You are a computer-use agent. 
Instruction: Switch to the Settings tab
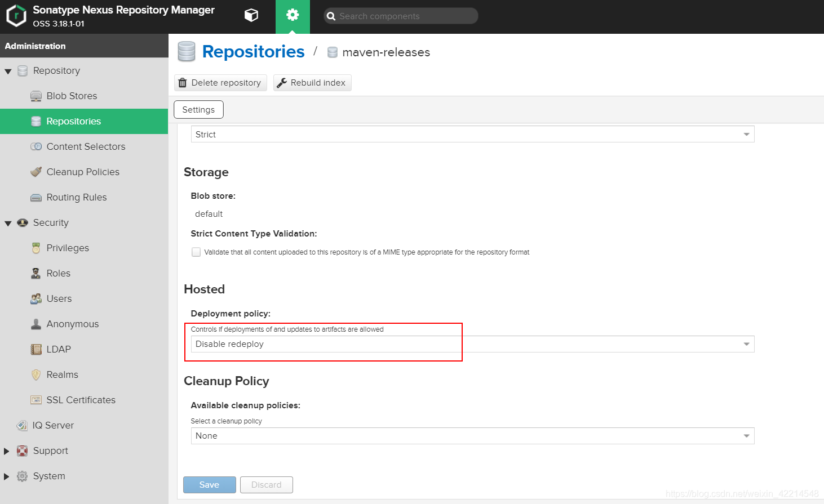(x=198, y=109)
